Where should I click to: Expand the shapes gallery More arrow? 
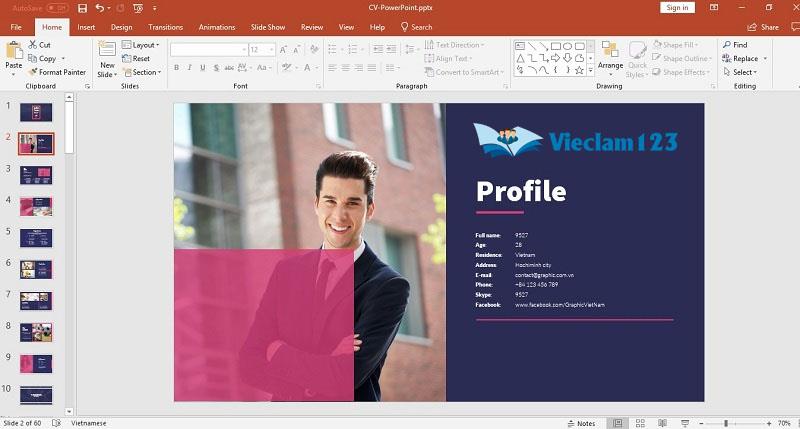pyautogui.click(x=591, y=70)
